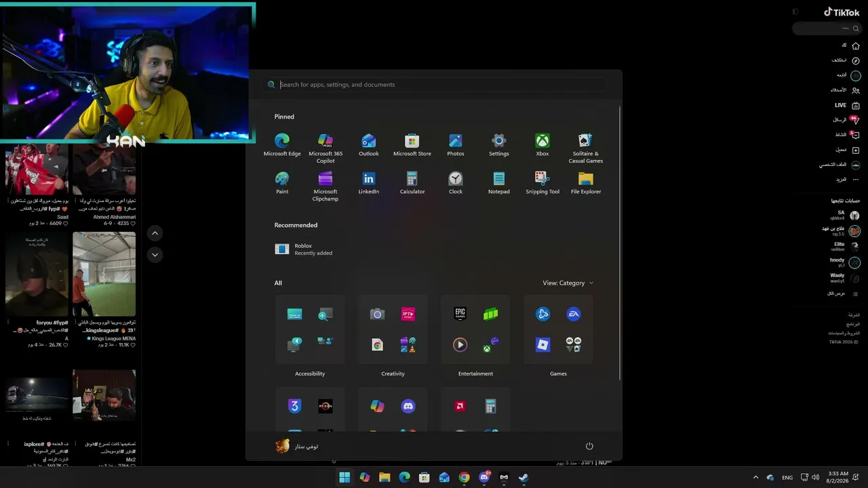Screen dimensions: 868x488
Task: Open TikTok more (المزيد) sidebar item
Action: pyautogui.click(x=847, y=180)
